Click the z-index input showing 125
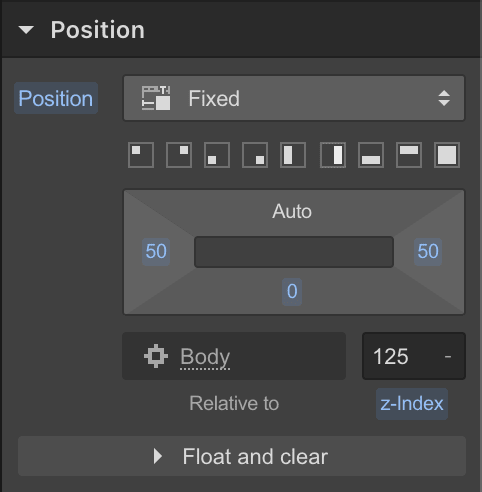The height and width of the screenshot is (492, 482). (x=414, y=356)
